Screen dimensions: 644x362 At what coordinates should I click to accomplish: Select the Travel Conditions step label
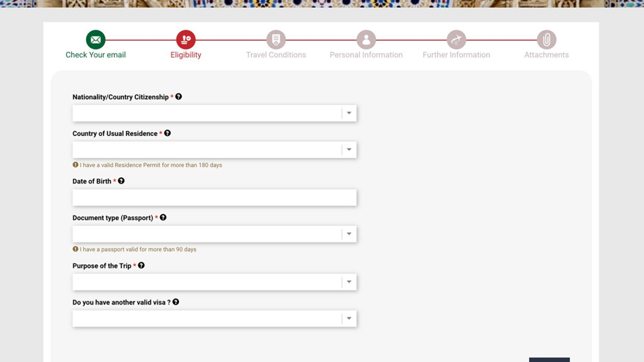[276, 55]
